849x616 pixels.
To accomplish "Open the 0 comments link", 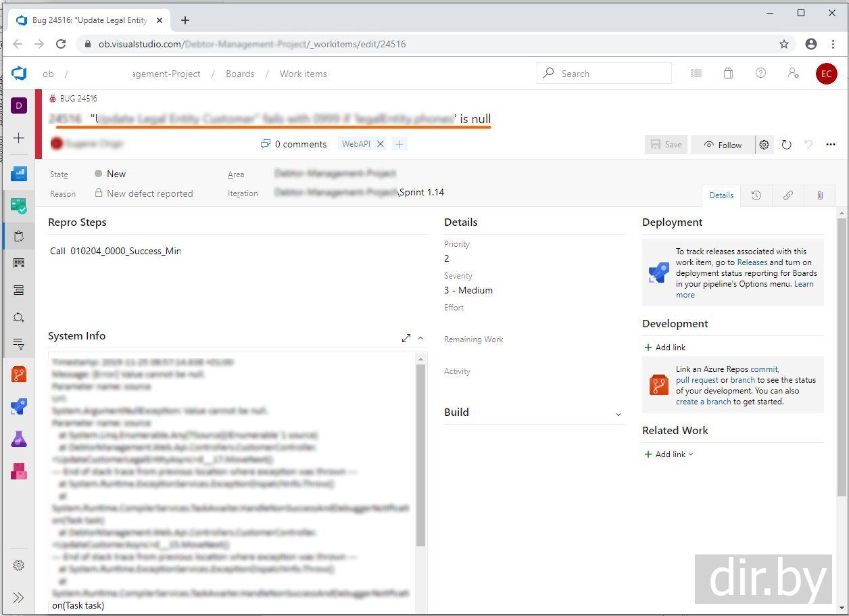I will (293, 144).
